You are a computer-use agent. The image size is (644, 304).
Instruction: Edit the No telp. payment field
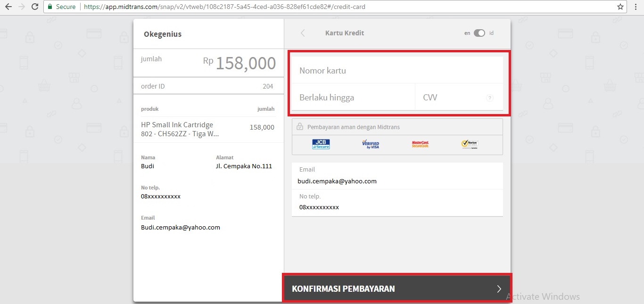coord(397,207)
